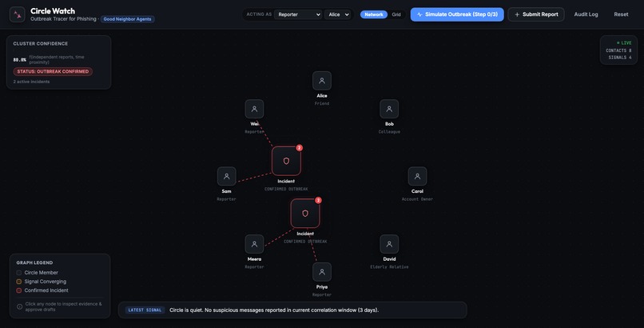The image size is (644, 328).
Task: Click the Circle Watch logo icon
Action: click(18, 14)
